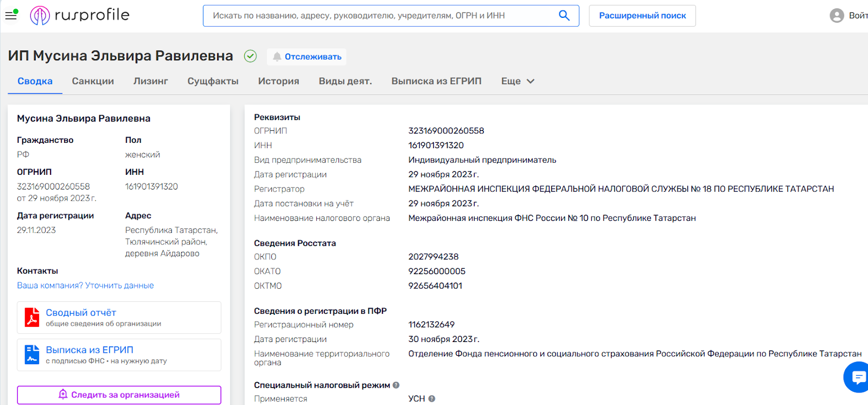Open the История tab
This screenshot has height=405, width=868.
278,81
